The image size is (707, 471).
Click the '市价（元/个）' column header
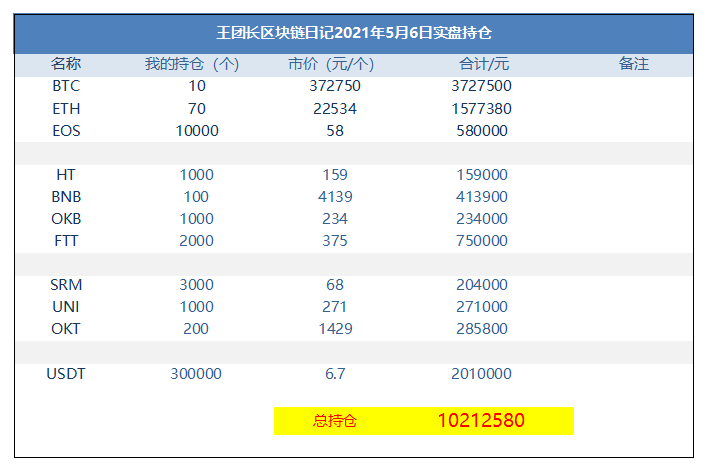coord(331,64)
